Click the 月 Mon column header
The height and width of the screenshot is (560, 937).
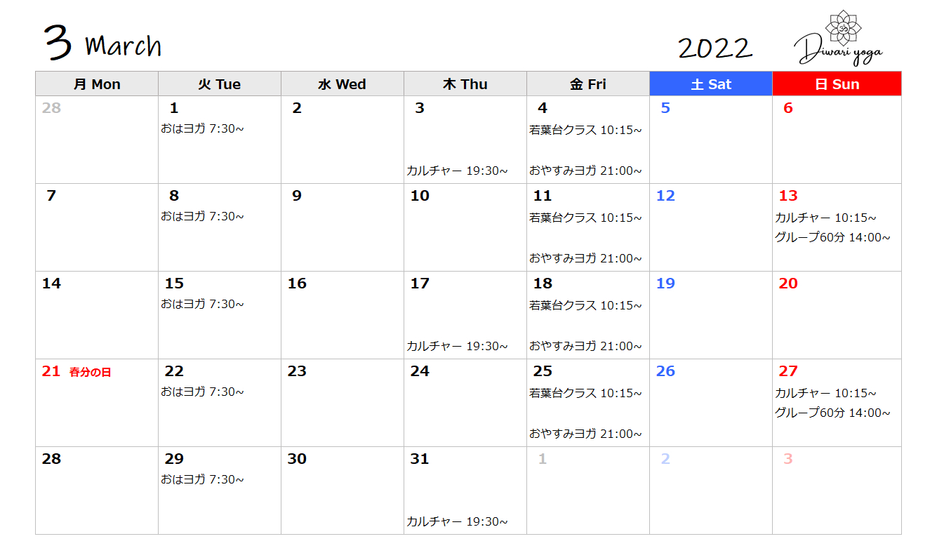(97, 84)
